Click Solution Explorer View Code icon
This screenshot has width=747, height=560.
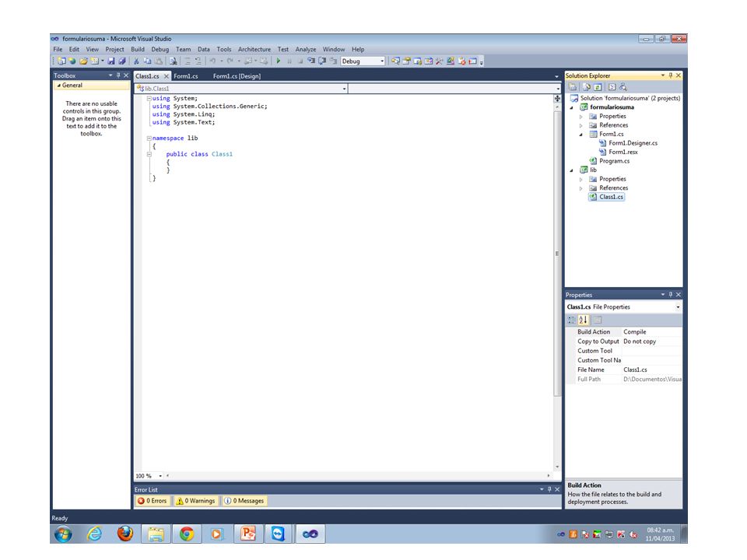612,87
